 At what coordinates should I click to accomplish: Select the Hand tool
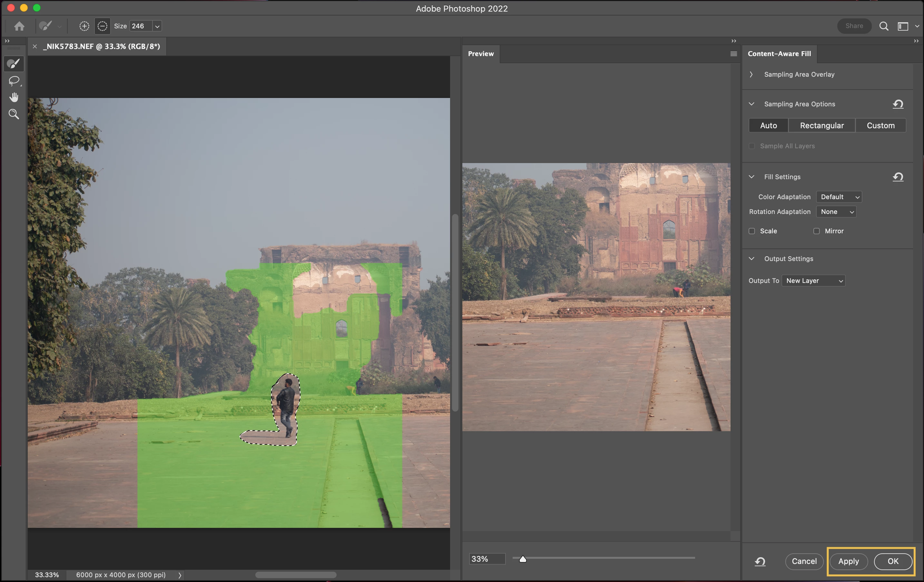pyautogui.click(x=14, y=97)
